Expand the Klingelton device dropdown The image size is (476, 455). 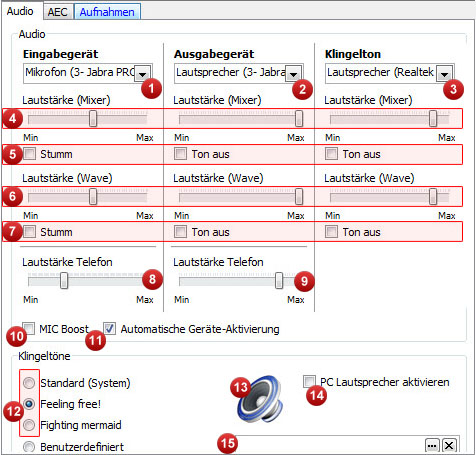pyautogui.click(x=445, y=73)
